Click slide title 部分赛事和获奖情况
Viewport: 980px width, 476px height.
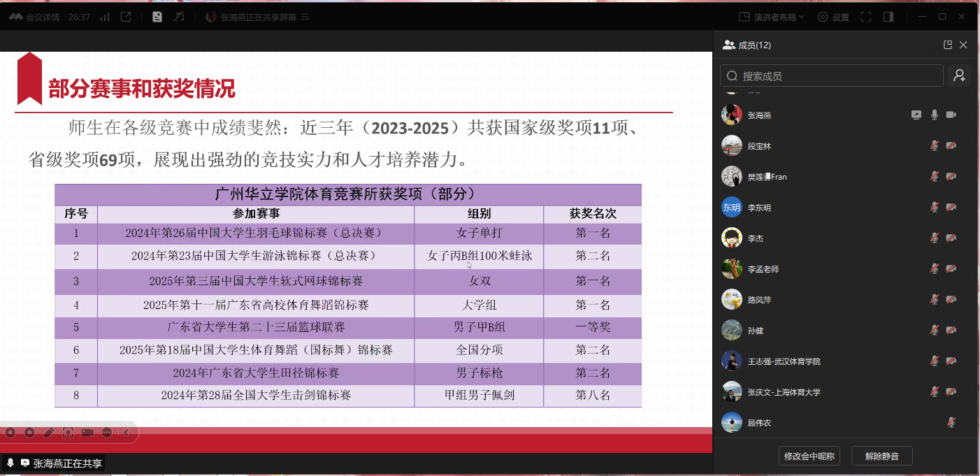(142, 89)
